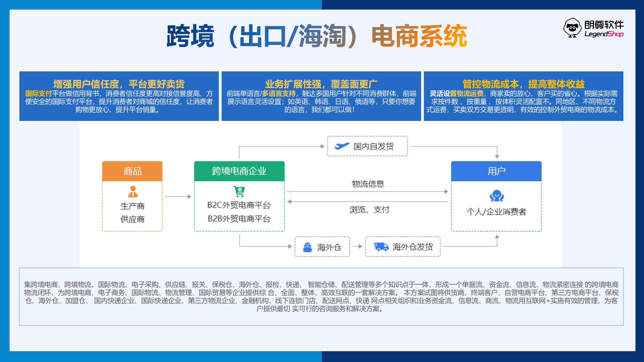The image size is (644, 362).
Task: Click the slide title 电商系统
Action: [419, 36]
